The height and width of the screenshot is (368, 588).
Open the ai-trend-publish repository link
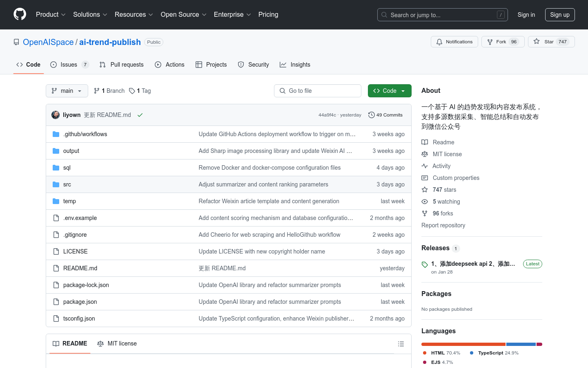110,42
